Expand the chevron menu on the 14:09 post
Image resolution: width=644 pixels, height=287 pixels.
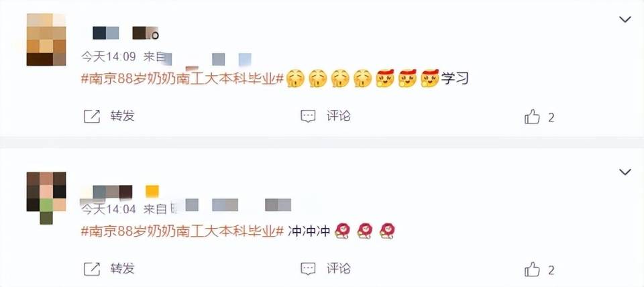(x=625, y=19)
